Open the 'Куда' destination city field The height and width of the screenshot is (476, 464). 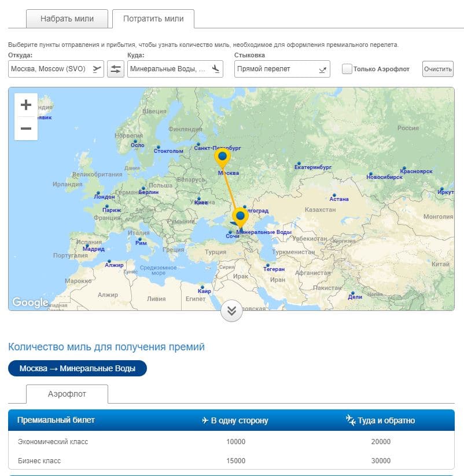(x=175, y=69)
